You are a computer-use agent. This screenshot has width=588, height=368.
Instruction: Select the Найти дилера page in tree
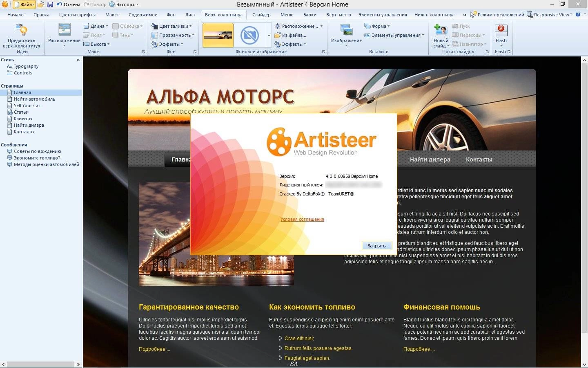point(29,125)
